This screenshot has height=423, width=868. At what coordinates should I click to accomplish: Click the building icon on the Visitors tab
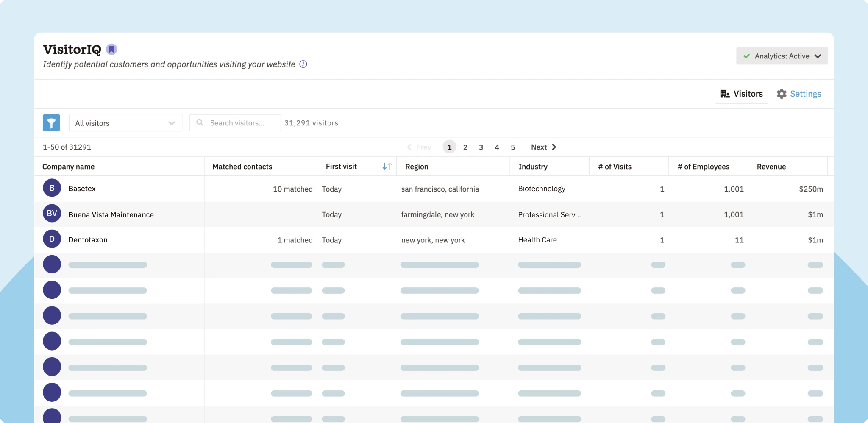(724, 94)
